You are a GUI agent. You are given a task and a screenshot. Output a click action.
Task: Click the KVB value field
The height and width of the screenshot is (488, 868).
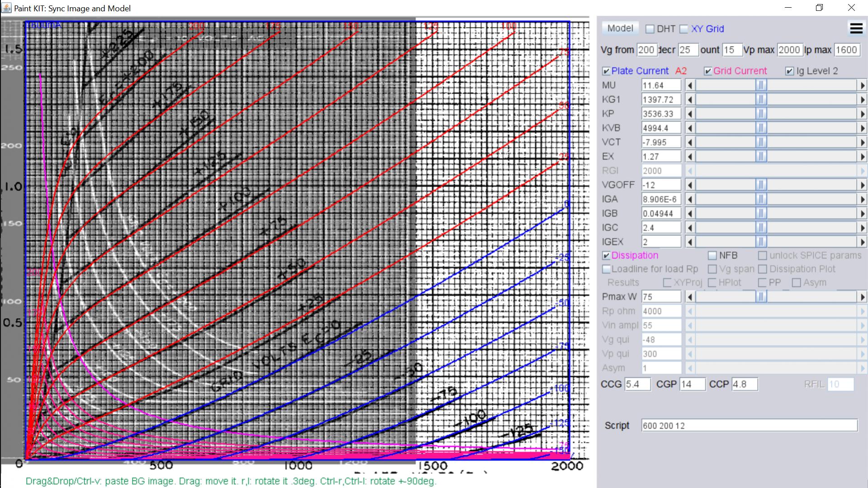[661, 128]
